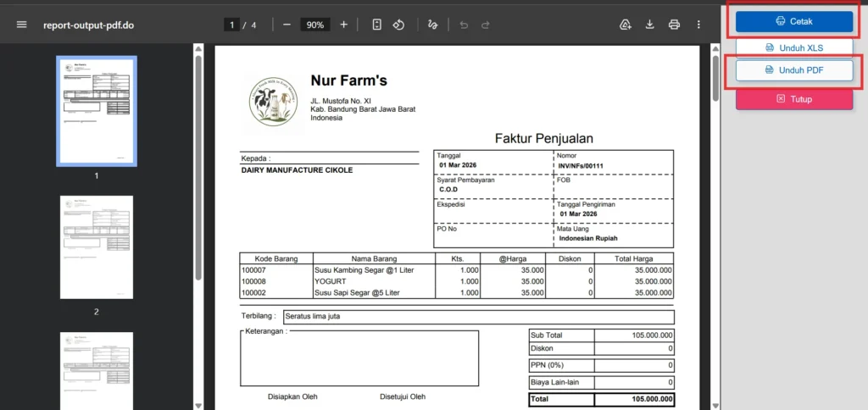
Task: Click the Nur Farm's logo image
Action: pos(274,102)
